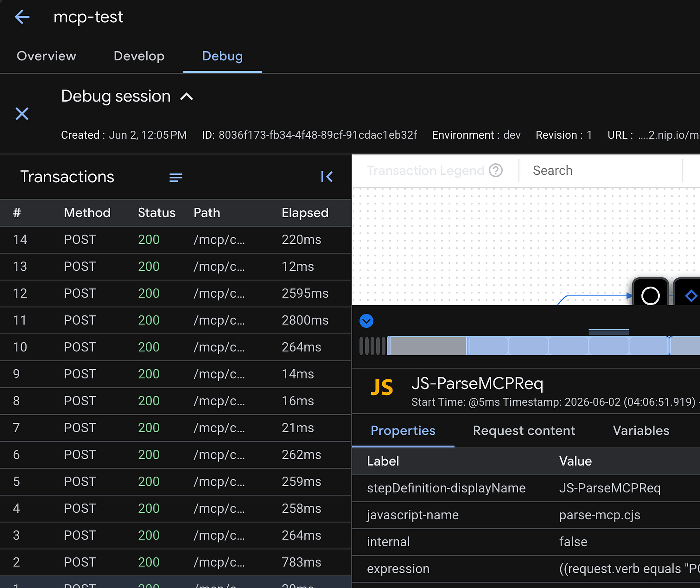Switch to the Develop tab
Screen dimensions: 700x588
(x=139, y=56)
